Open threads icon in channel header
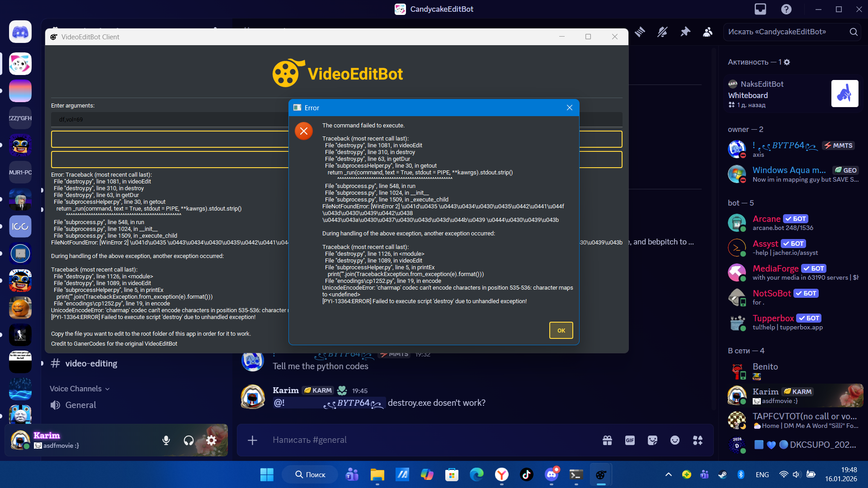868x488 pixels. click(x=640, y=32)
